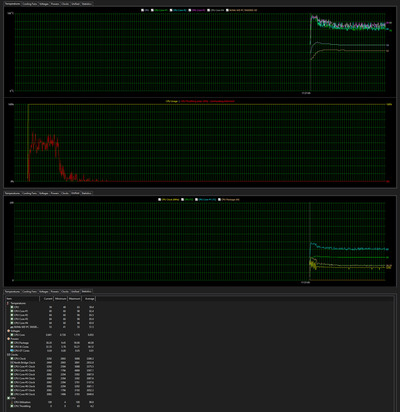The height and width of the screenshot is (412, 400).
Task: Toggle CPU Package (W) checkbox in unified graph legend
Action: pyautogui.click(x=219, y=199)
